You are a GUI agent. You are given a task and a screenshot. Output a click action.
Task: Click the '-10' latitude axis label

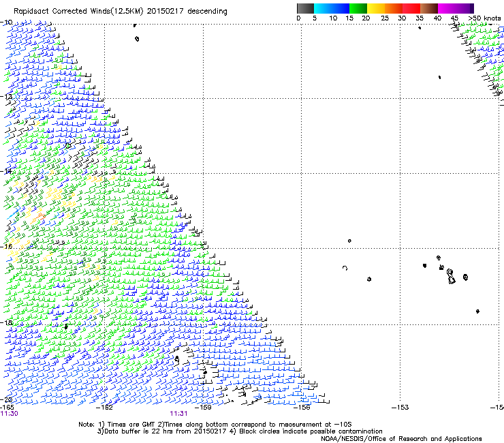(x=6, y=22)
